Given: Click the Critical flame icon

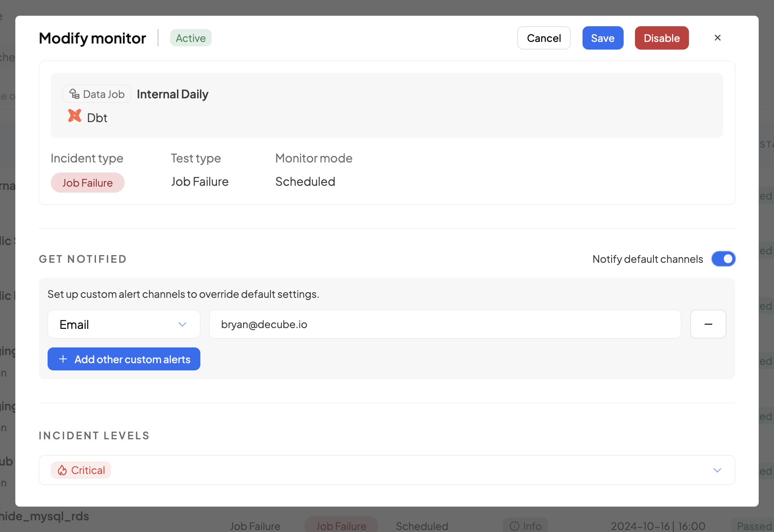Looking at the screenshot, I should [62, 470].
